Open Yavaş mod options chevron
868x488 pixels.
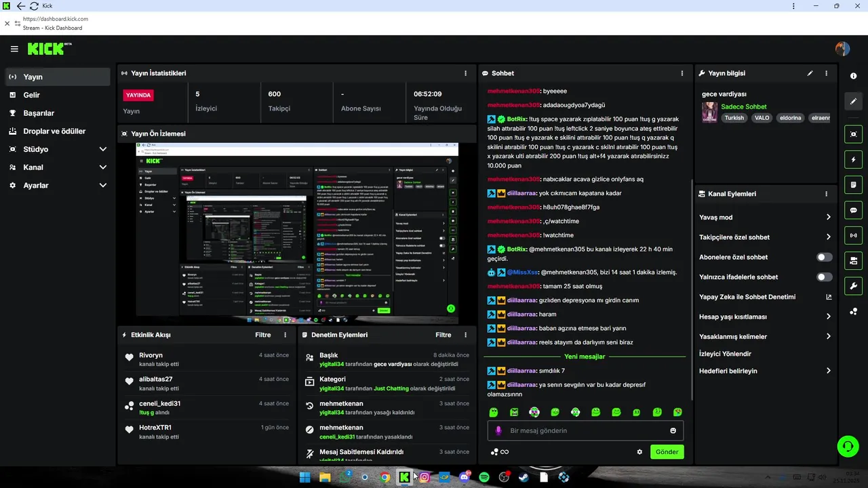point(829,218)
